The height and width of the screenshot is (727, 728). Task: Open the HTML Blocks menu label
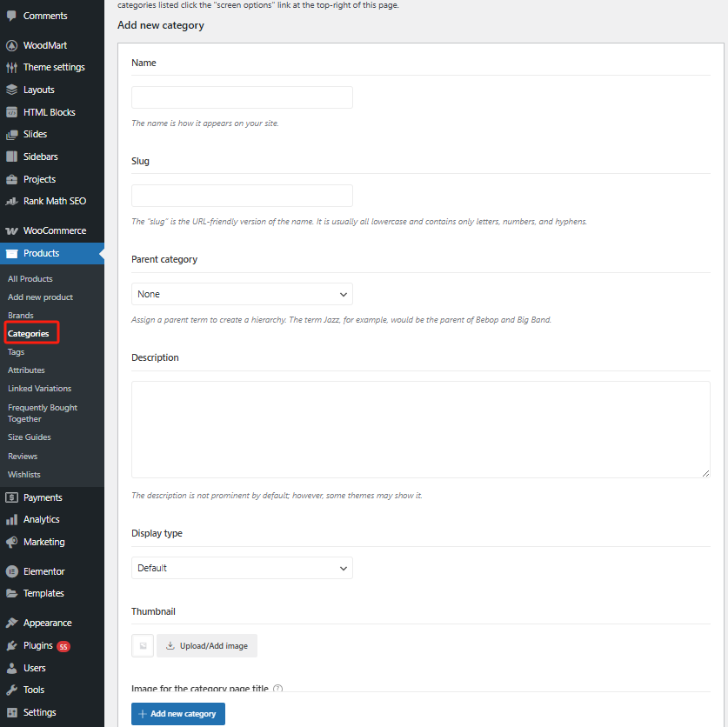pyautogui.click(x=50, y=112)
